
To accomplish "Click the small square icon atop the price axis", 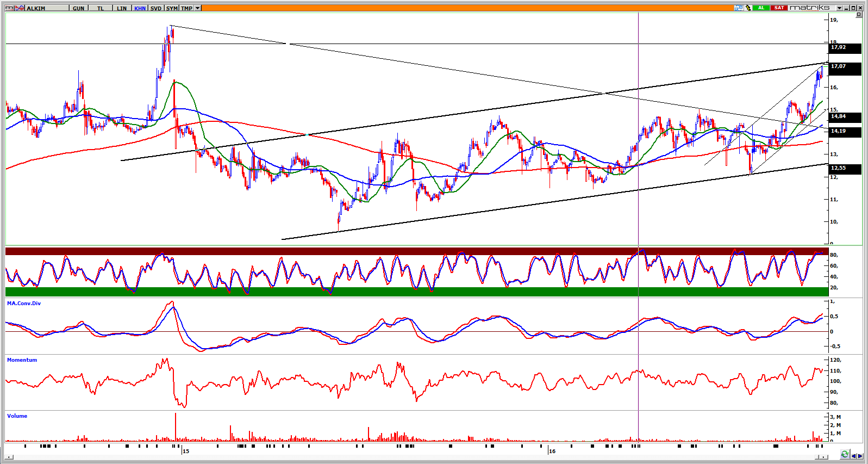I will tap(859, 14).
